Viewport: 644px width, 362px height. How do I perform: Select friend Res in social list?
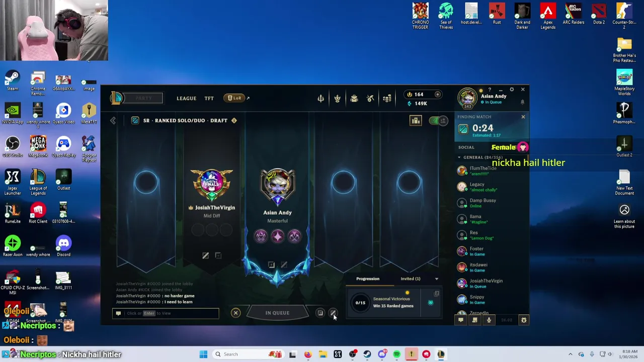click(493, 235)
